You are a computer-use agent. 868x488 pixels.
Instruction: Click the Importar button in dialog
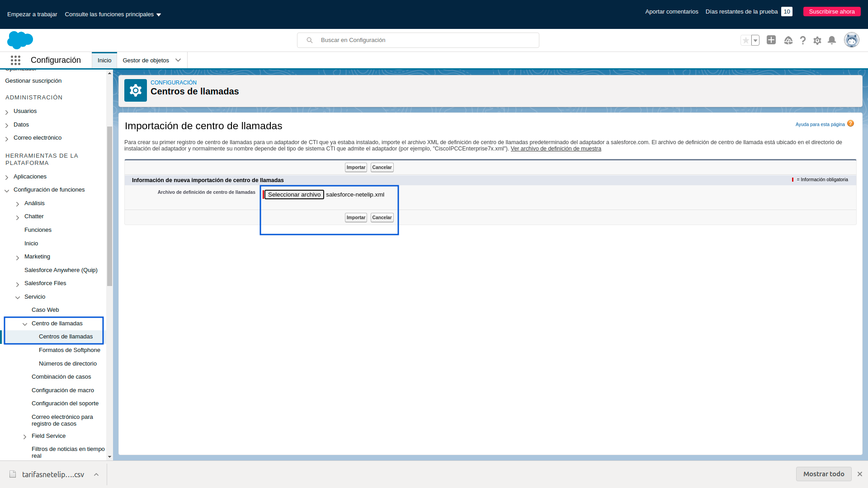[356, 217]
